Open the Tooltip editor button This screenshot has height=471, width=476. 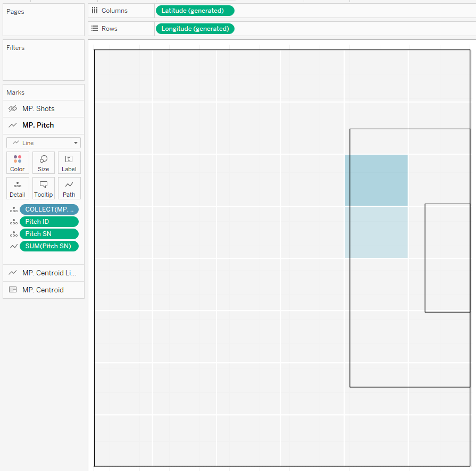pos(44,188)
